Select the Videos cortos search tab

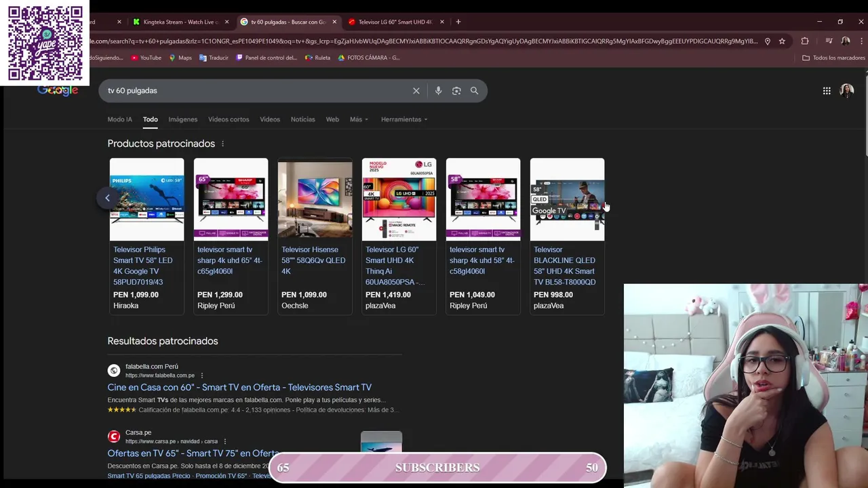coord(229,119)
